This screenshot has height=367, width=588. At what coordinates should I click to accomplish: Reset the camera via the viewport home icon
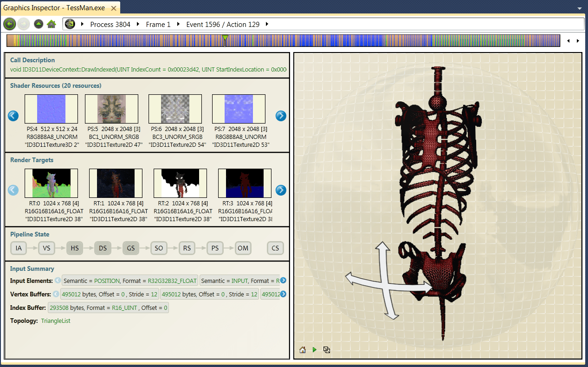302,349
